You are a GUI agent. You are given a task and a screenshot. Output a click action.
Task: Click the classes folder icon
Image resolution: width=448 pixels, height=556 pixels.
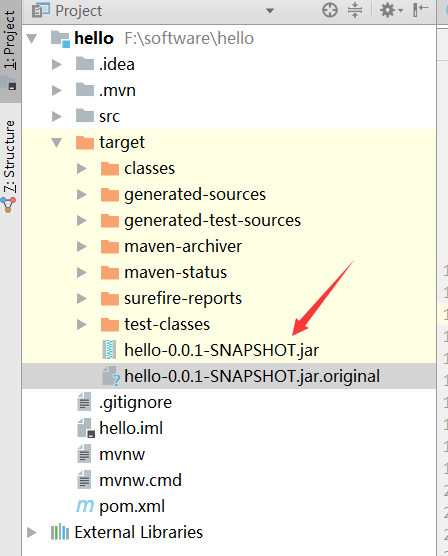[110, 168]
